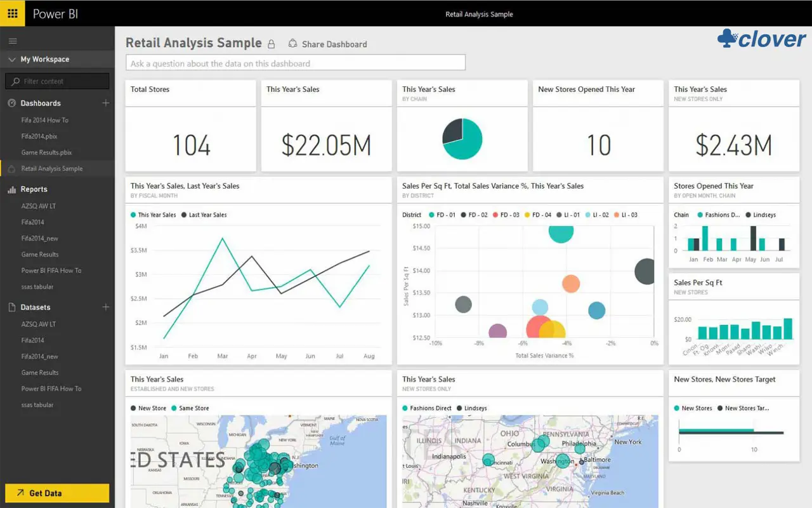812x508 pixels.
Task: Click Stores Opened This Year tile title
Action: tap(714, 186)
